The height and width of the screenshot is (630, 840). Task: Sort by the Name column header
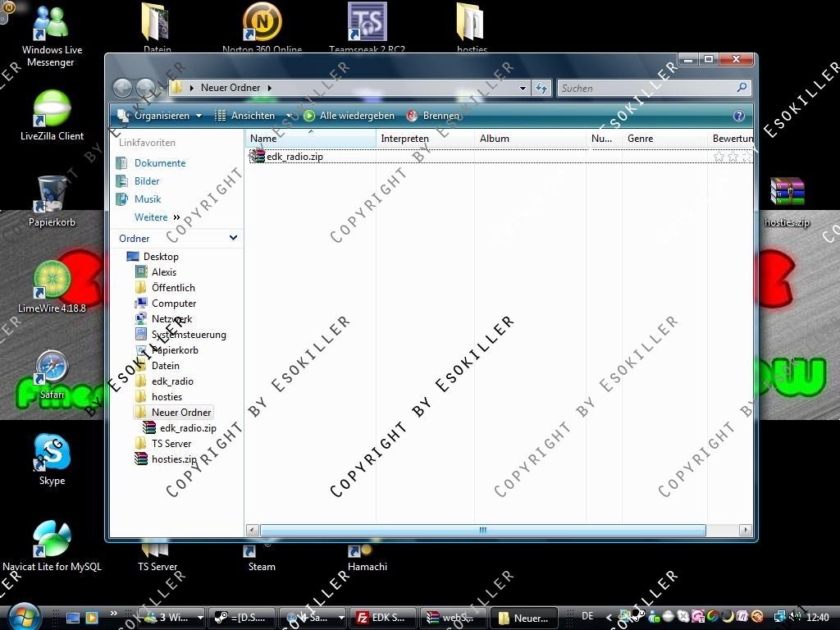311,138
